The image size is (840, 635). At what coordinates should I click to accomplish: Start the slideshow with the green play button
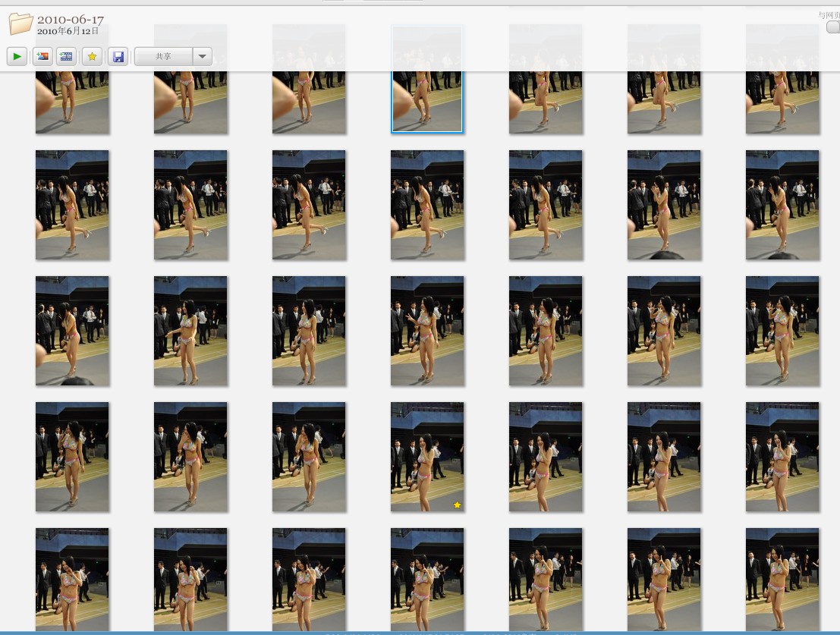click(x=17, y=56)
